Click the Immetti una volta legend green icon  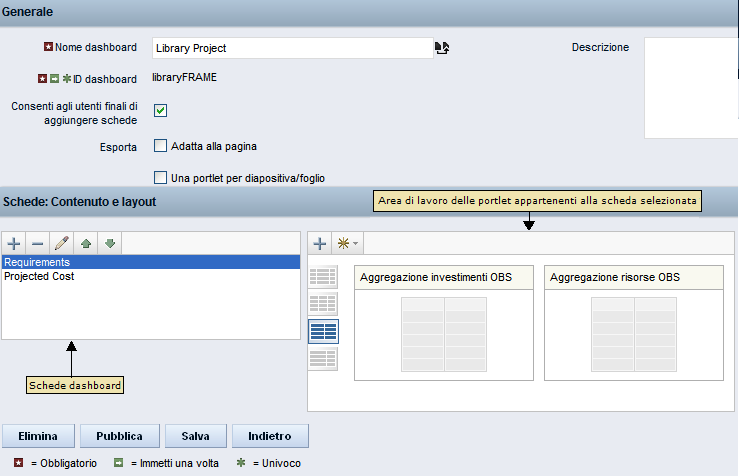[x=118, y=463]
